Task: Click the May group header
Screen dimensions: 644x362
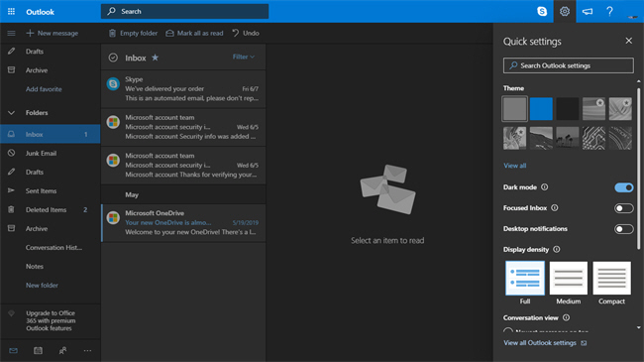Action: coord(183,194)
